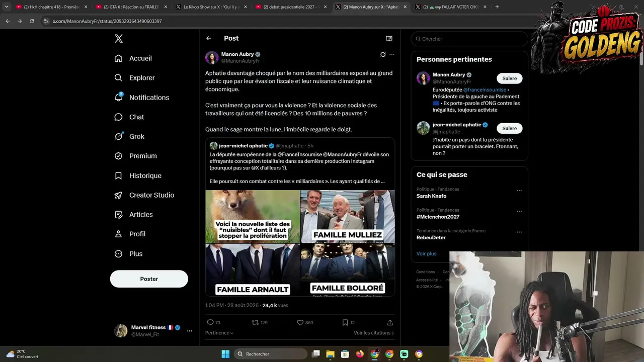Viewport: 644px width, 362px height.
Task: Click the Poster button
Action: pyautogui.click(x=149, y=279)
